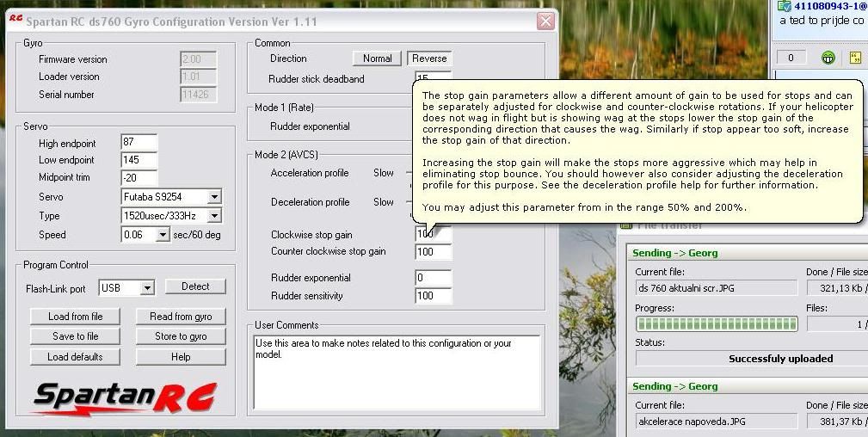Click the User Comments text area
Viewport: 868px width, 437px height.
[397, 371]
